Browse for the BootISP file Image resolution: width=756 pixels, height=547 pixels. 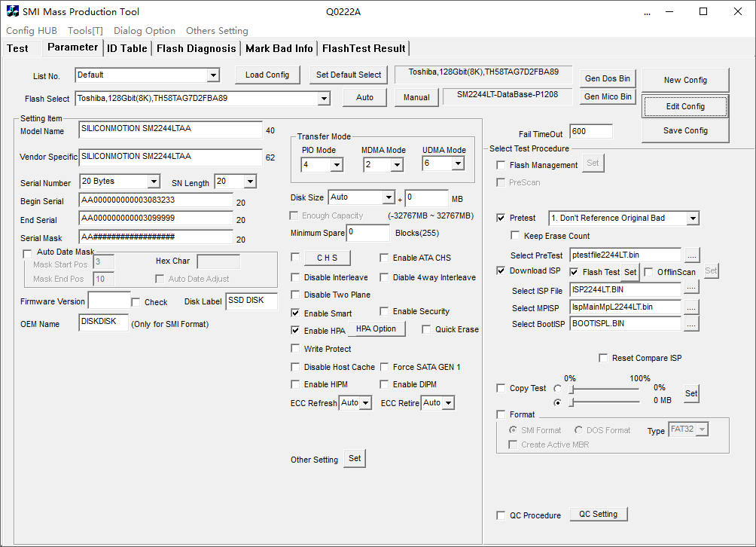point(691,324)
